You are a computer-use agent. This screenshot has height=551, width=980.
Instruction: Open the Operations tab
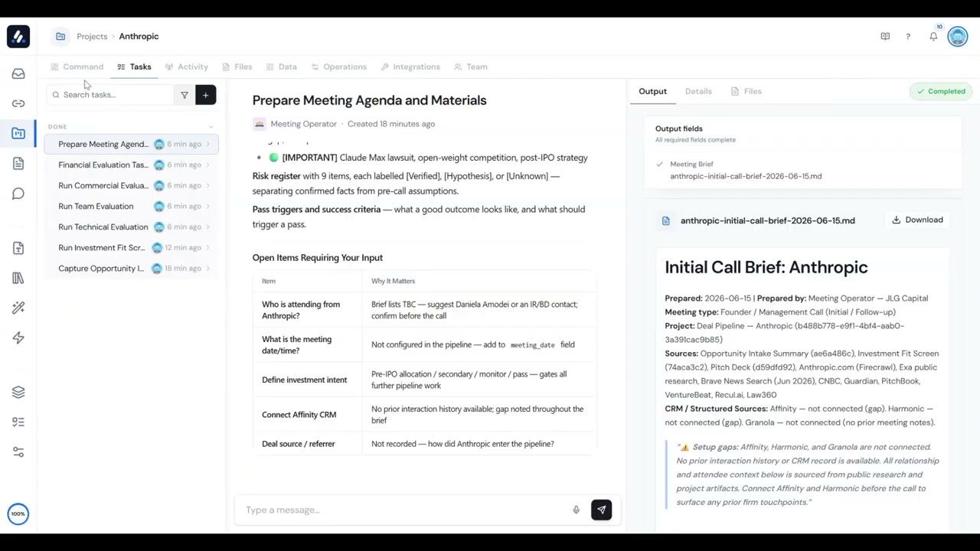(x=339, y=67)
